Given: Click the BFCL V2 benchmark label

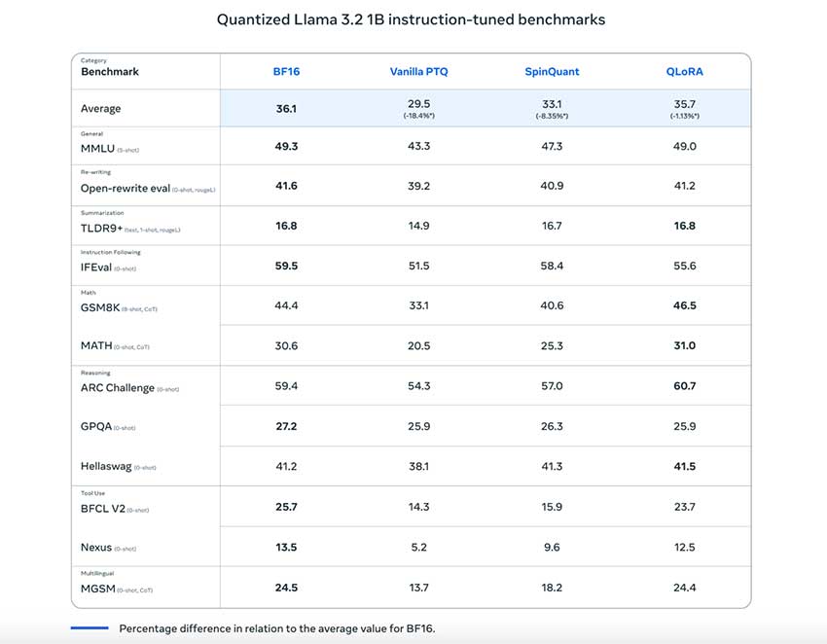Looking at the screenshot, I should tap(104, 508).
